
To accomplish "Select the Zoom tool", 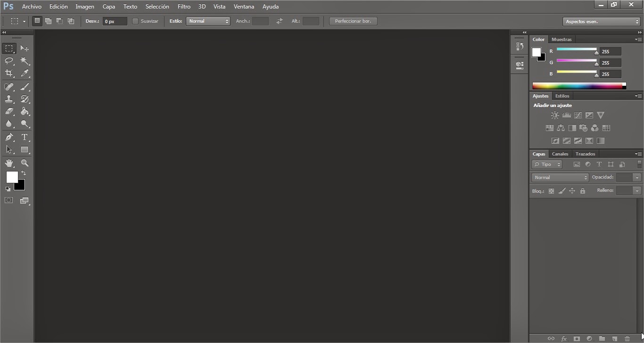I will point(25,163).
